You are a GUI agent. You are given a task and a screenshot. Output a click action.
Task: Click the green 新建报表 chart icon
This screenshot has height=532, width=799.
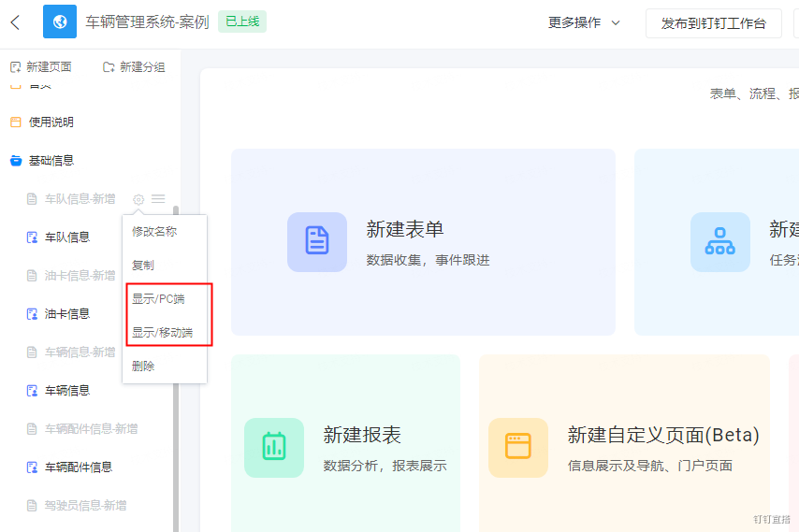(274, 448)
